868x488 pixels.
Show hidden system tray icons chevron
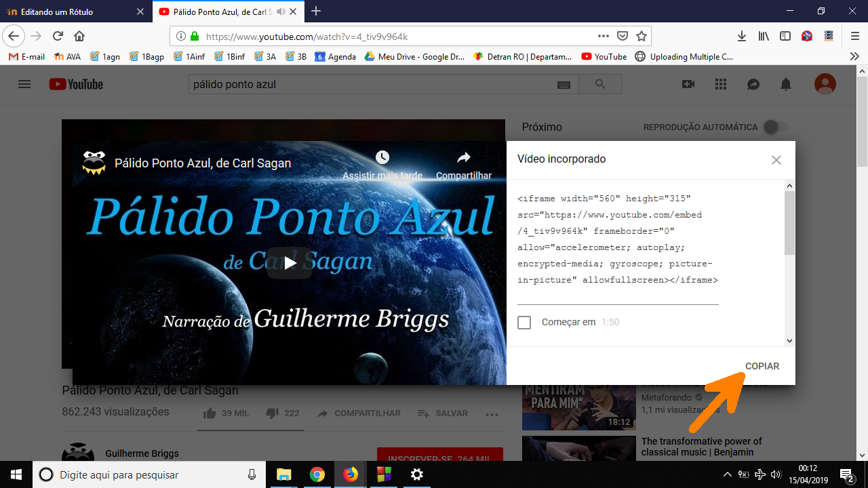pos(727,474)
